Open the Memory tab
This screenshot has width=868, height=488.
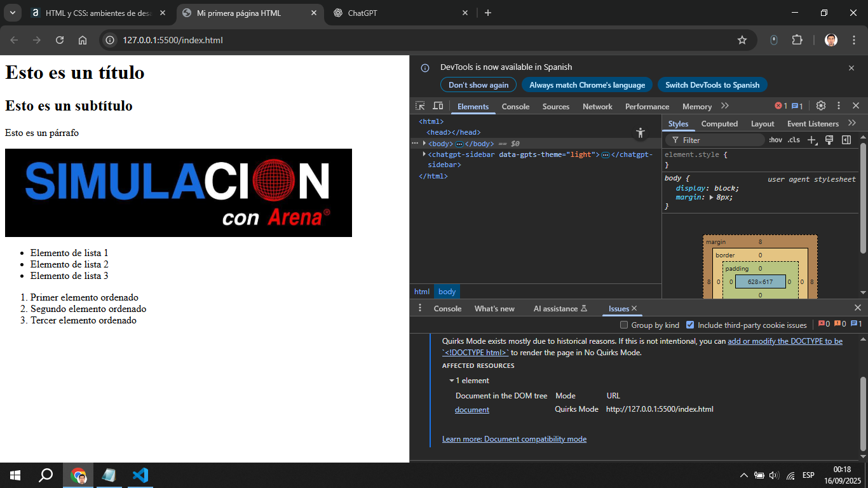pyautogui.click(x=697, y=106)
